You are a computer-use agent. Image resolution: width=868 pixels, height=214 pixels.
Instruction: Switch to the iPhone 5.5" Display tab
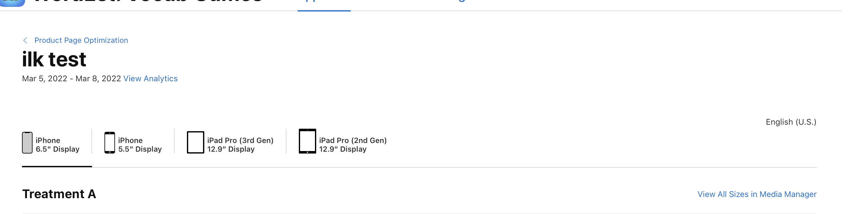coord(140,145)
